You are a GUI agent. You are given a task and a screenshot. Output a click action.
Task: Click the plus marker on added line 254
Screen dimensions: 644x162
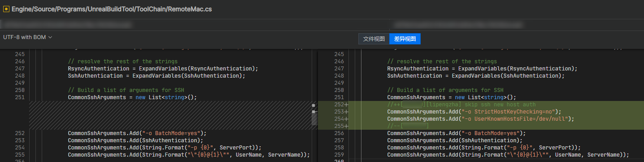(x=346, y=119)
